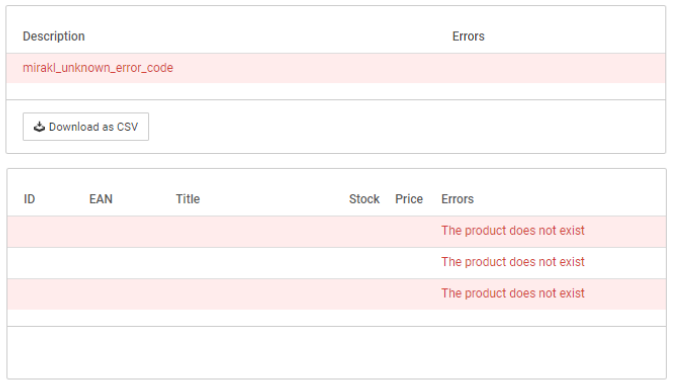Click the EAN column header
The image size is (673, 386).
click(x=101, y=199)
